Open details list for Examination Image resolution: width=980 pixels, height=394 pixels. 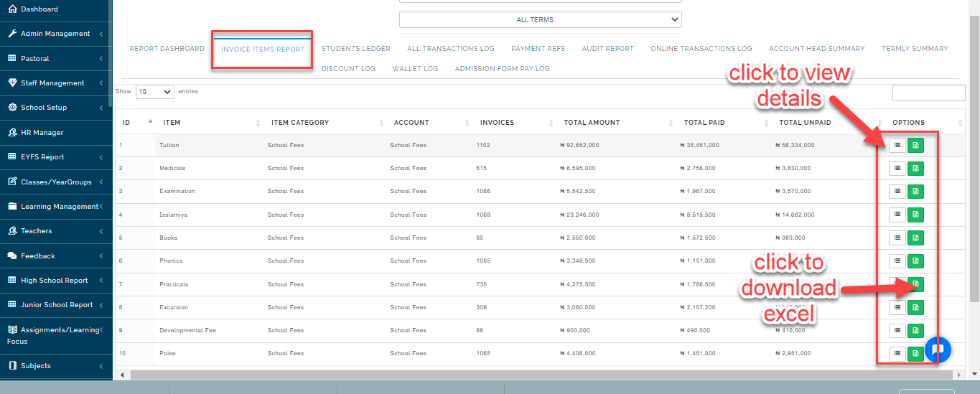(x=897, y=192)
